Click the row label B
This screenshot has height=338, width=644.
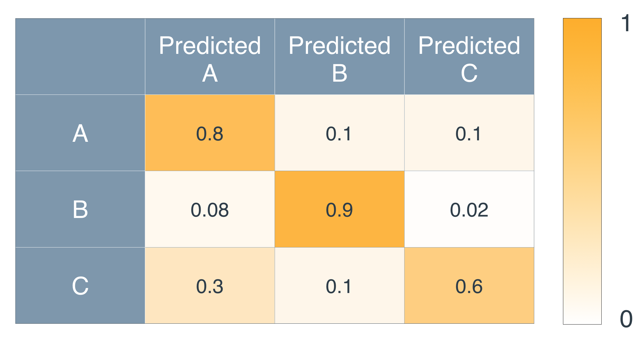pyautogui.click(x=80, y=209)
